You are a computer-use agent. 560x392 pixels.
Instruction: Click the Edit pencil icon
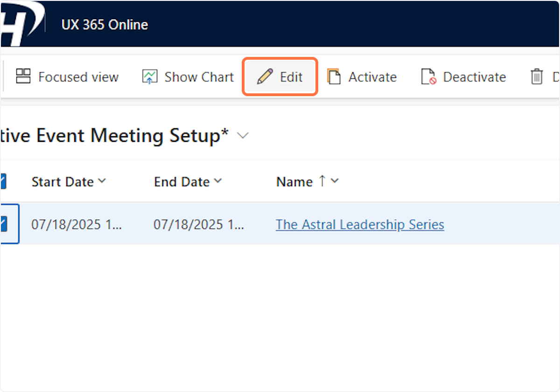coord(265,77)
